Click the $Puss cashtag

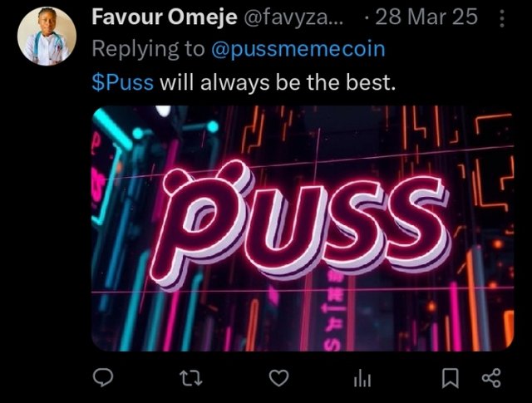point(122,82)
